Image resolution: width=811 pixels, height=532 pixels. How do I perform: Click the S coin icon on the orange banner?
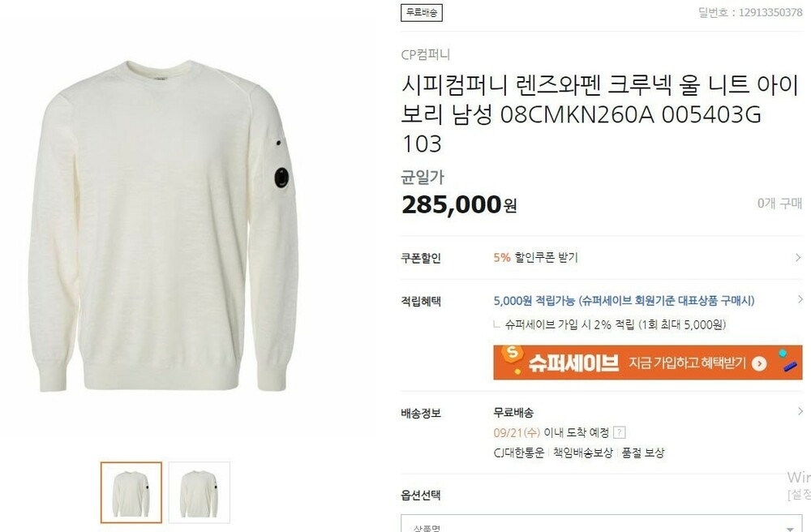click(x=512, y=354)
